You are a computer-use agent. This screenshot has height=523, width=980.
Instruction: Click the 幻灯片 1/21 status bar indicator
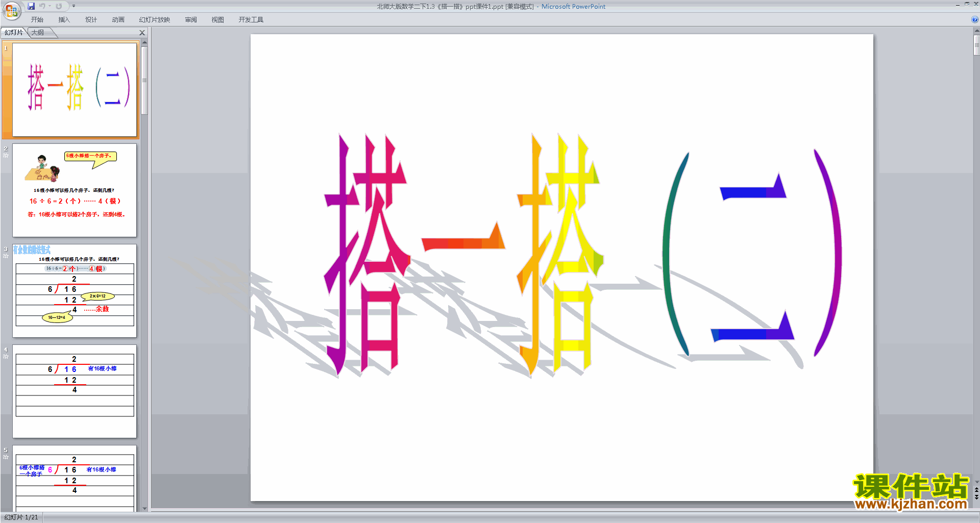tap(21, 517)
